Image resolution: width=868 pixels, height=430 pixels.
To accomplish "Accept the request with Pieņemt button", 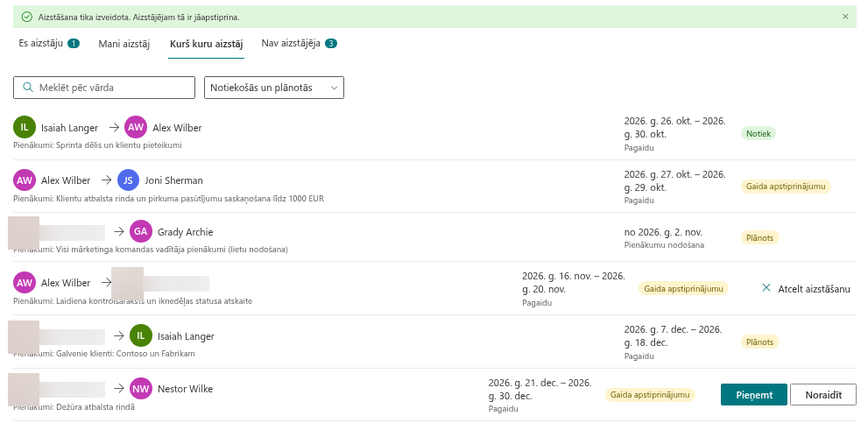I will (x=754, y=395).
